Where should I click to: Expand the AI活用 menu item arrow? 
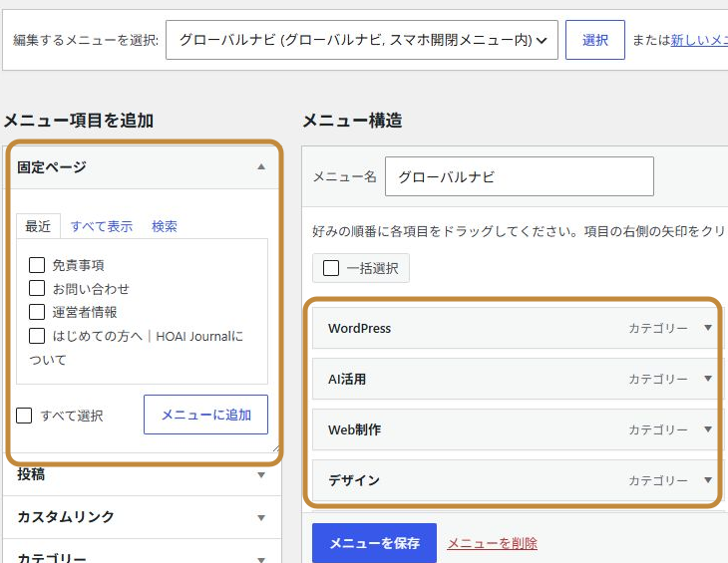(x=708, y=379)
